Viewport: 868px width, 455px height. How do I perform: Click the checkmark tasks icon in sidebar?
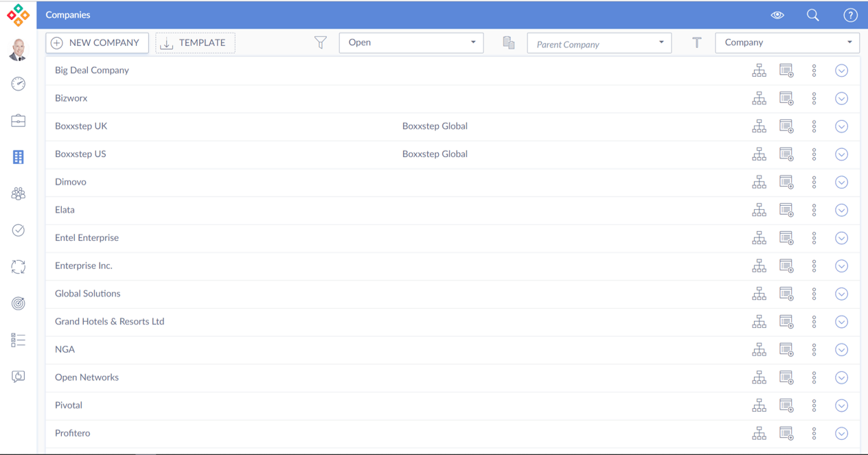pos(19,231)
